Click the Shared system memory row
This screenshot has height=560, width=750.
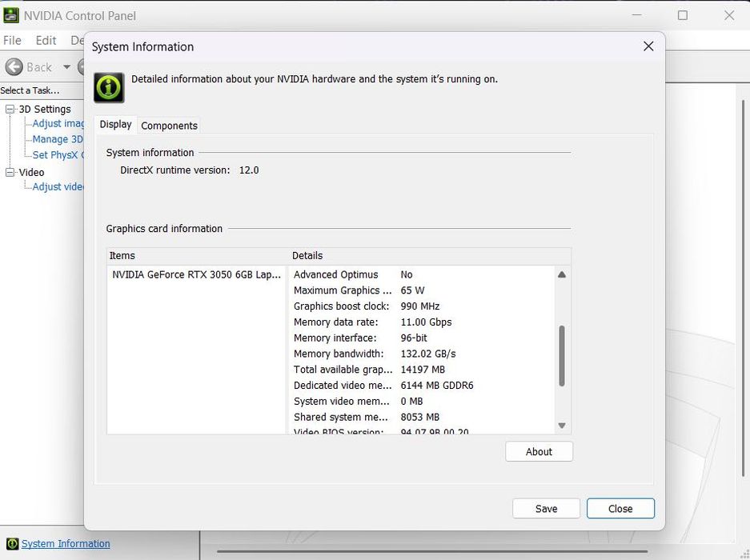point(423,417)
